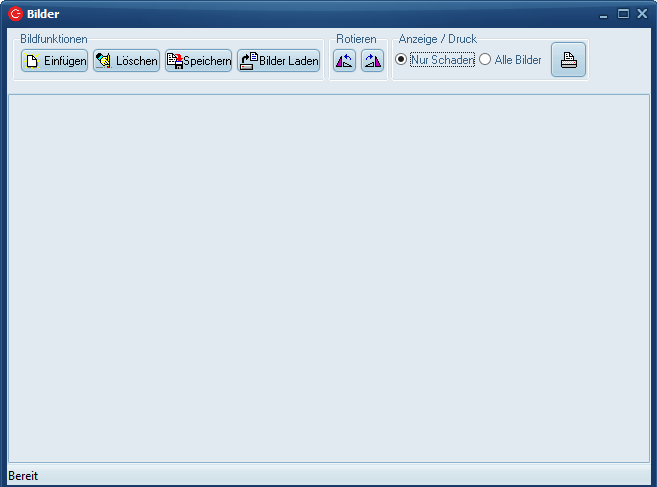Click the Bilder window title text
The image size is (657, 487).
tap(42, 14)
